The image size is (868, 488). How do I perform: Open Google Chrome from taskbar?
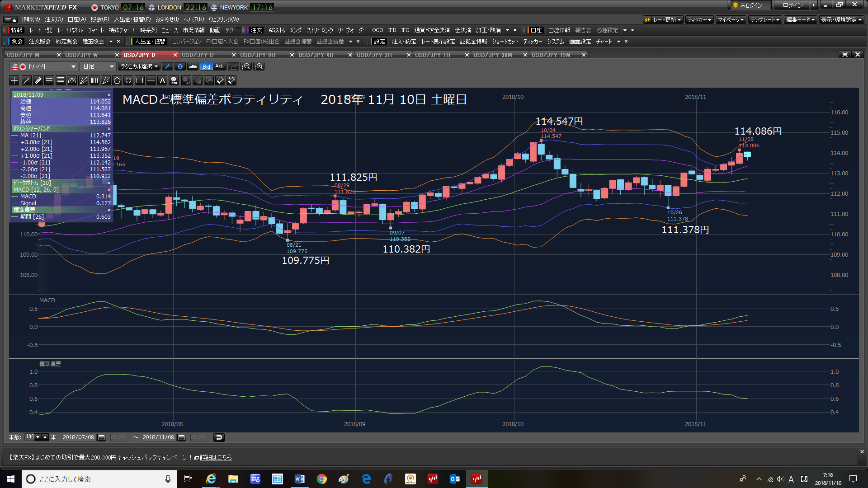pyautogui.click(x=321, y=479)
